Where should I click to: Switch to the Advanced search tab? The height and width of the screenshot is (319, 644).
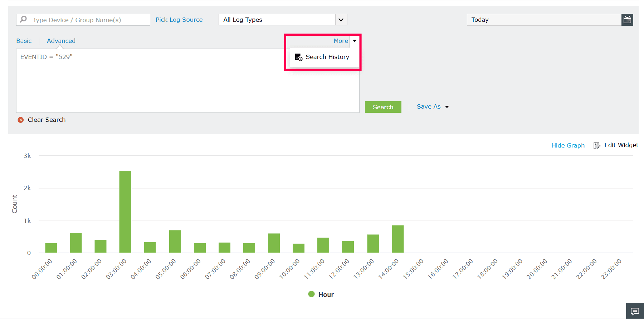(61, 41)
